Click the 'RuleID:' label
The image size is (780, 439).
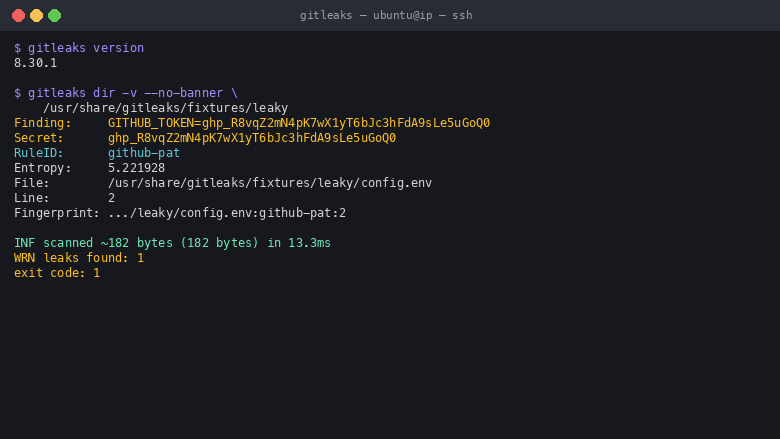click(x=39, y=153)
